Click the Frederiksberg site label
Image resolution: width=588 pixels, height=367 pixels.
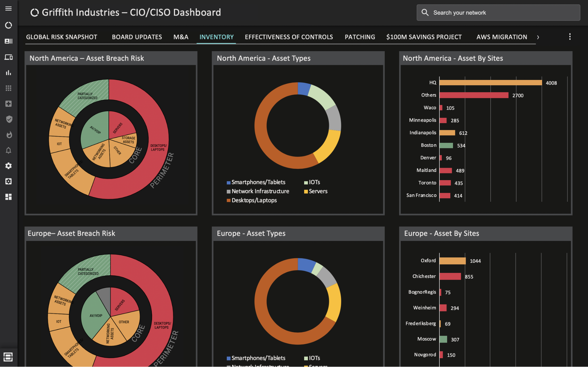(421, 324)
